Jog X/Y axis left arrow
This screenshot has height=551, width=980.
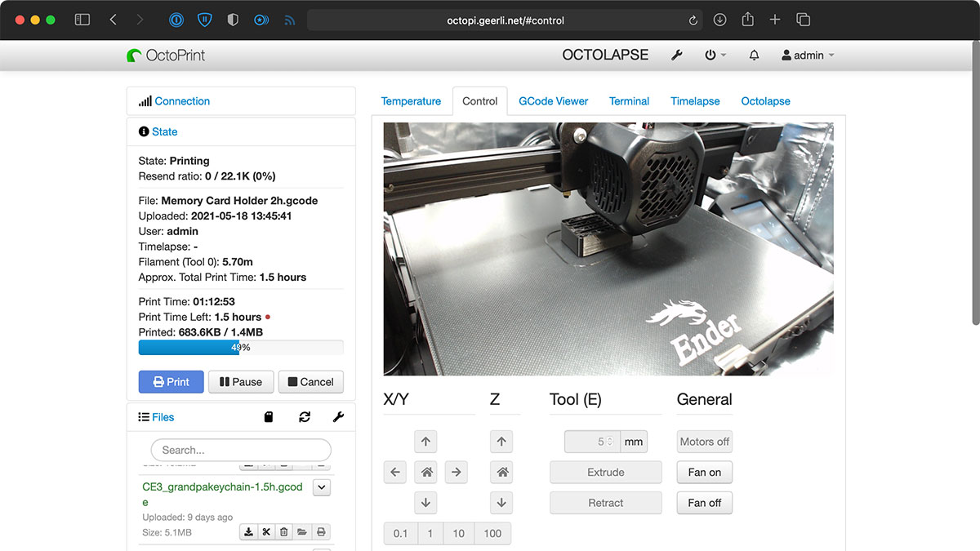point(395,472)
